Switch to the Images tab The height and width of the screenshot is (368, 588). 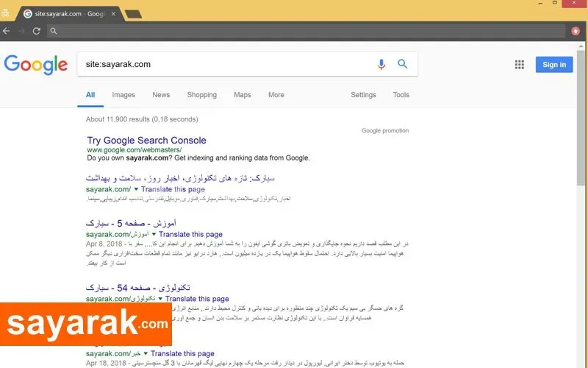123,95
